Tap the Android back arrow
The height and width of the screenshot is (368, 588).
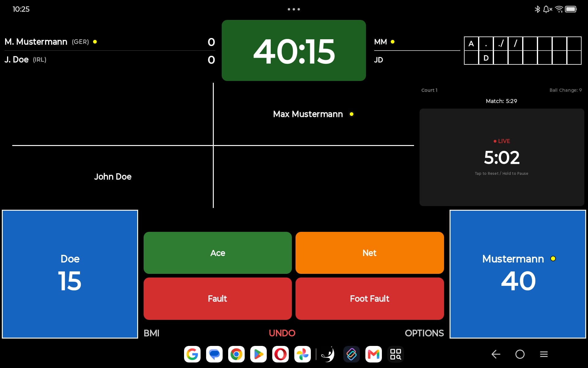click(496, 354)
